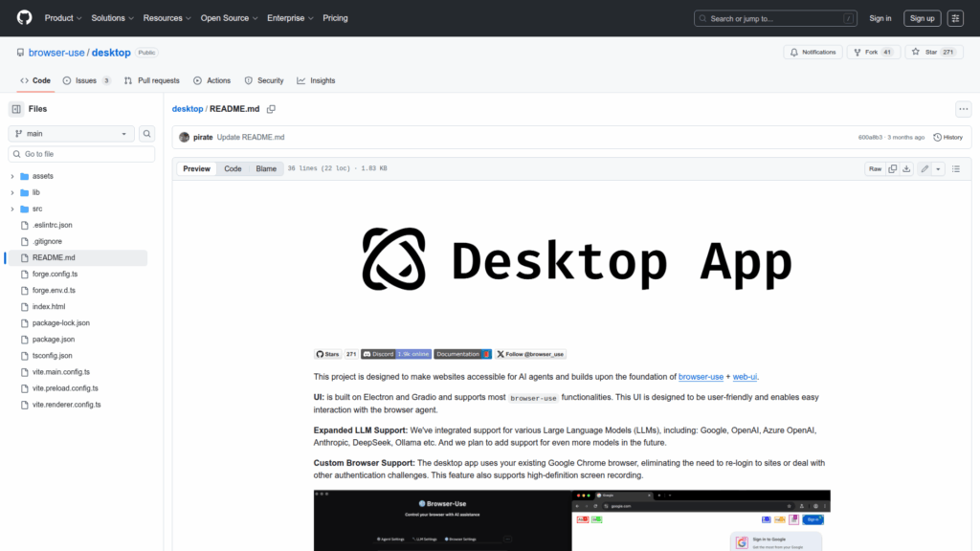Click the Sign up button
980x551 pixels.
[x=923, y=18]
